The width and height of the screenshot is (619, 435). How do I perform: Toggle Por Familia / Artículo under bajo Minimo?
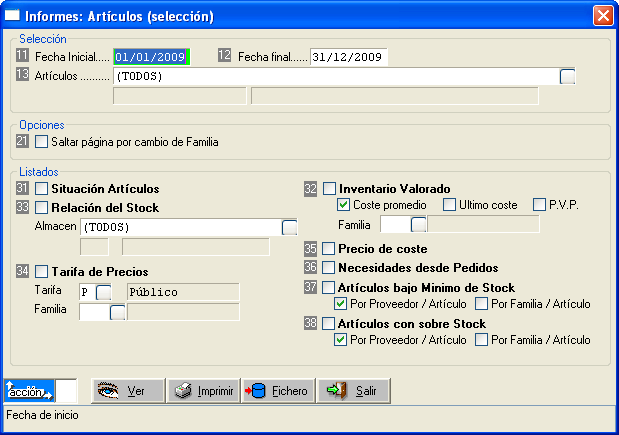coord(481,304)
